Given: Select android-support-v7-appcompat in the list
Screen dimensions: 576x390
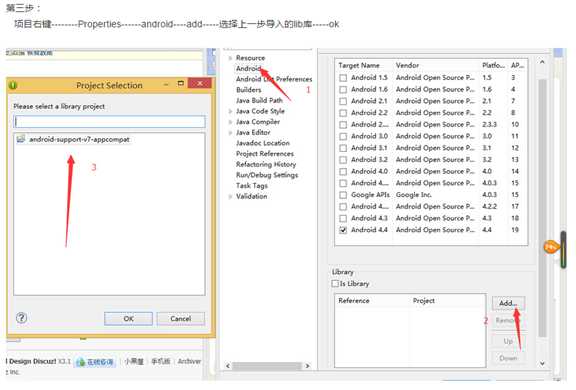Looking at the screenshot, I should [79, 140].
